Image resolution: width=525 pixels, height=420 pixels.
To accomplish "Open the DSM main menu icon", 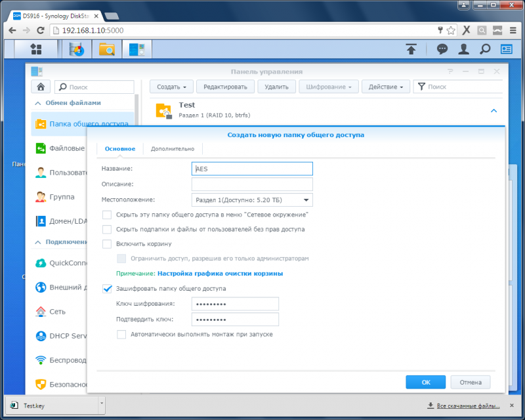I will (x=36, y=49).
